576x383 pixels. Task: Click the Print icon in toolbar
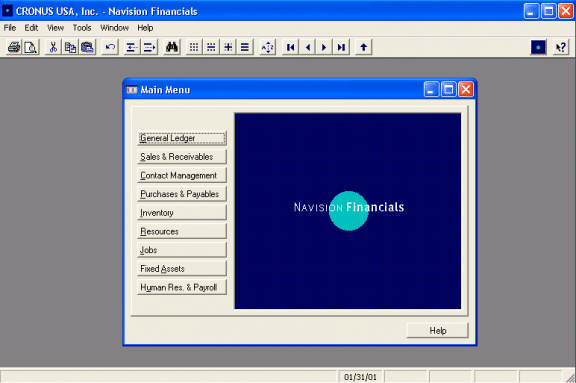pos(14,47)
